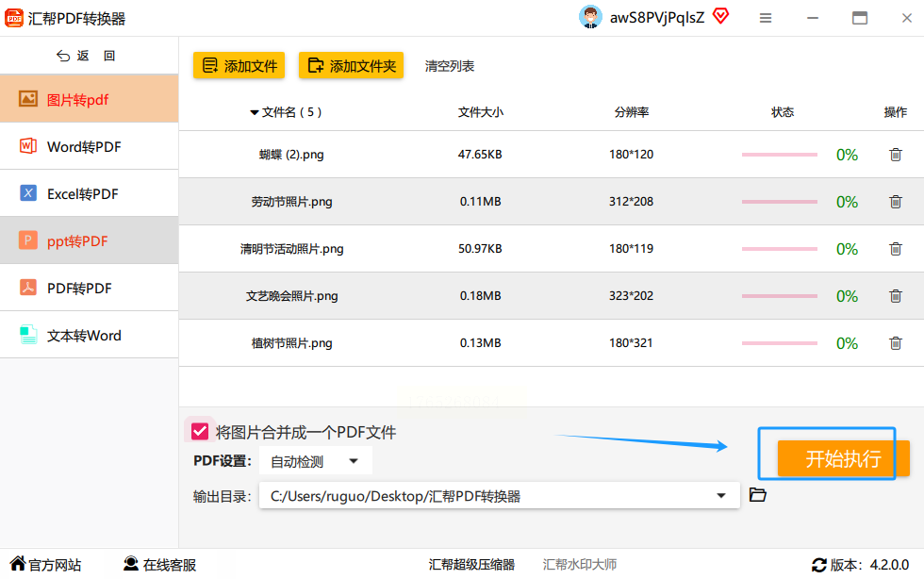Delete 植树节照片.png from the list
This screenshot has width=924, height=579.
click(x=895, y=343)
